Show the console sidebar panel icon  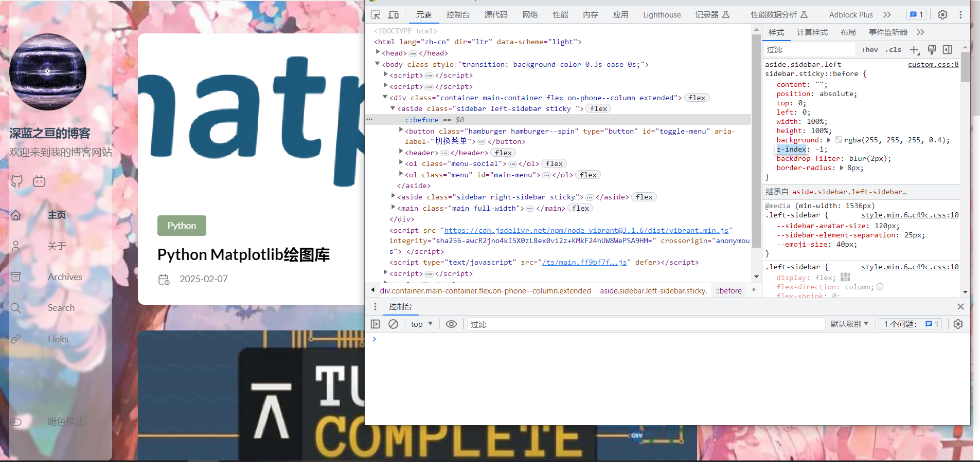(376, 324)
